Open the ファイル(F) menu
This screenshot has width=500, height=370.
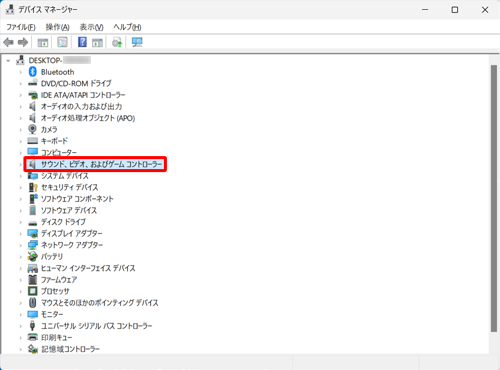coord(21,27)
